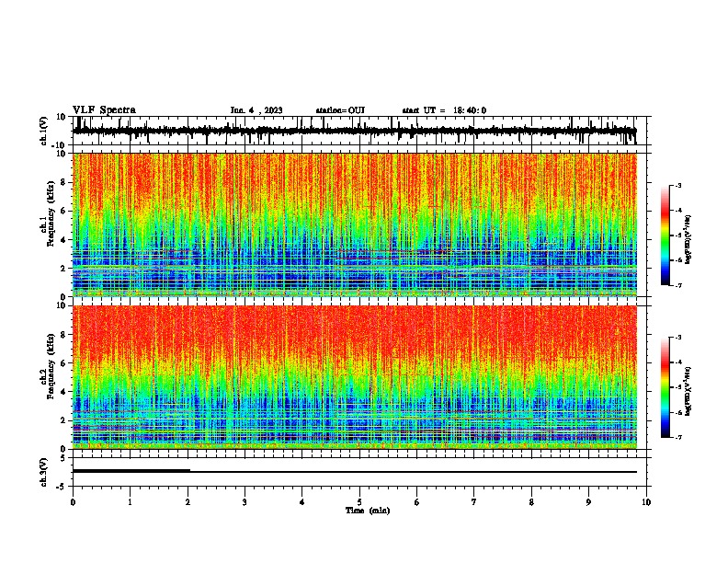Click time axis tick label '4'

[302, 502]
